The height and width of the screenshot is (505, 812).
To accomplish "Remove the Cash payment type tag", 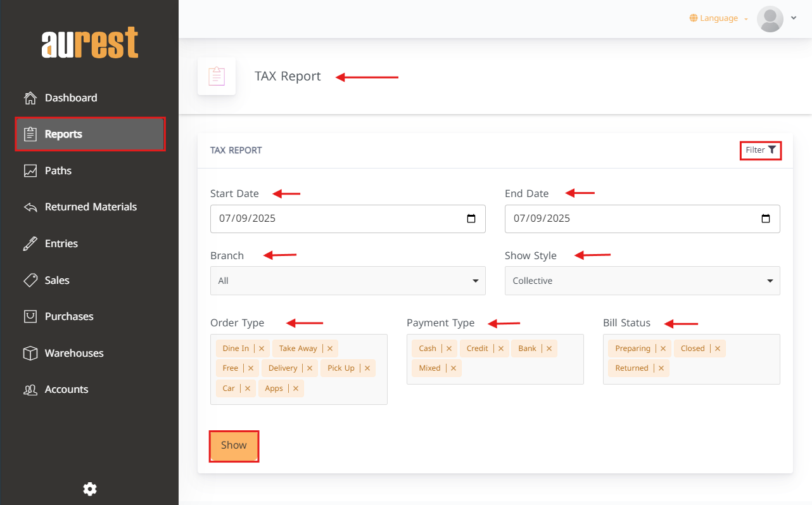I will tap(448, 348).
